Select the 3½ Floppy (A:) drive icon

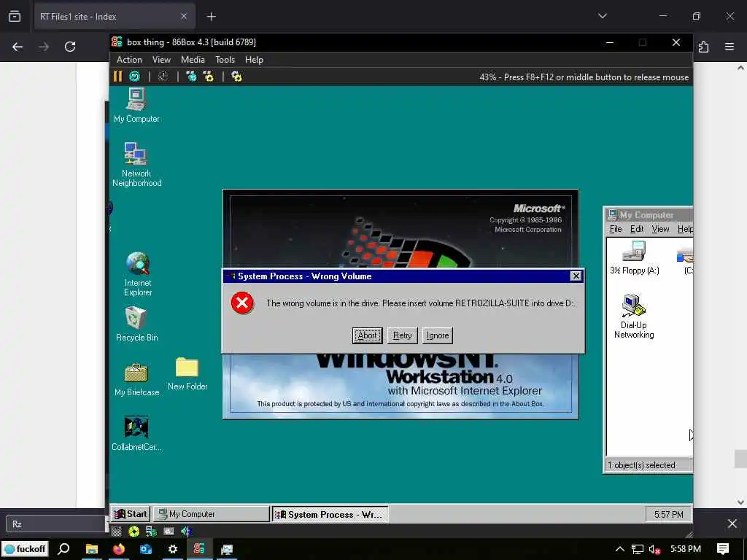[x=635, y=257]
